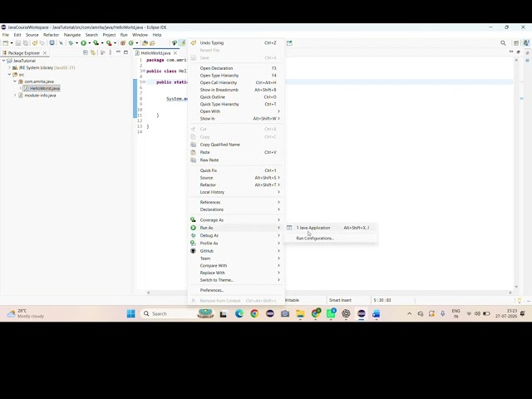
Task: Click cursor position 5 : 30 : 83
Action: (382, 300)
